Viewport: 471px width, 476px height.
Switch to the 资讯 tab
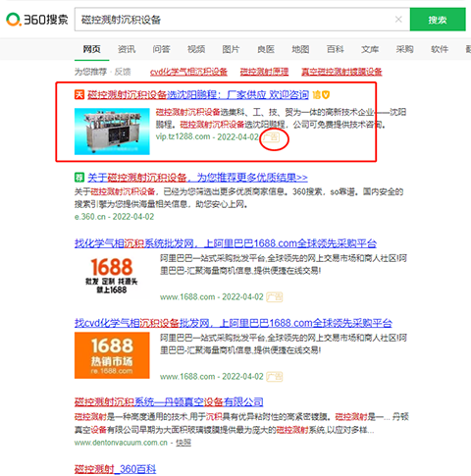pos(127,49)
